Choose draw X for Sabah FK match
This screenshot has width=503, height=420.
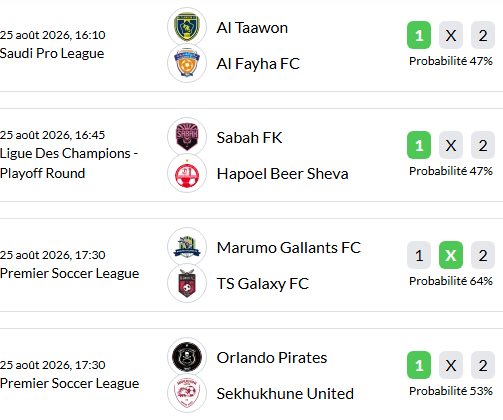tap(451, 145)
